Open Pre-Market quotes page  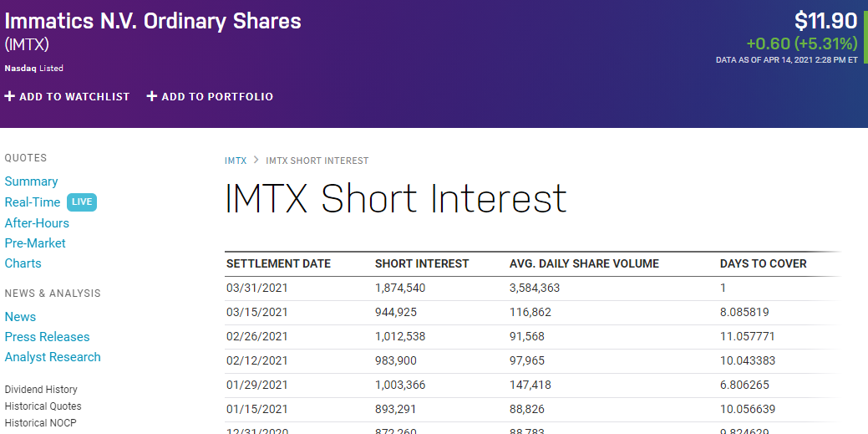[35, 243]
